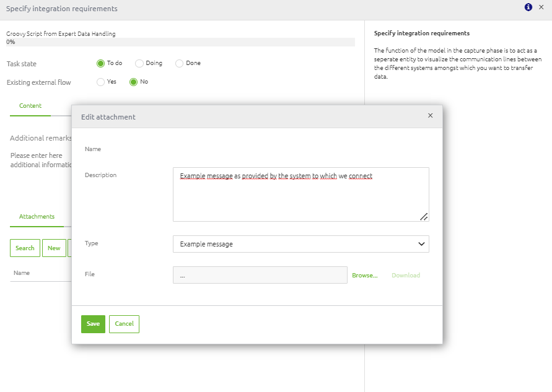This screenshot has width=552, height=392.
Task: Save the attachment changes
Action: 93,323
